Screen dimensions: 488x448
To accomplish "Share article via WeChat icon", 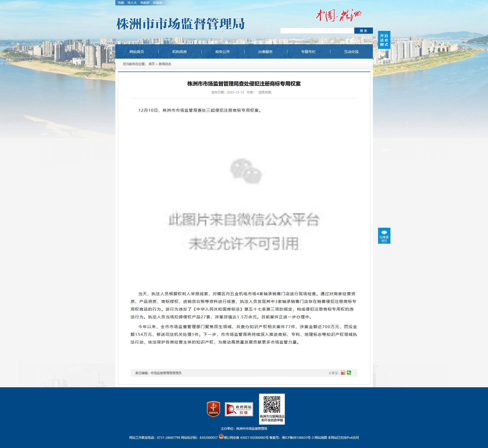I will pyautogui.click(x=349, y=373).
